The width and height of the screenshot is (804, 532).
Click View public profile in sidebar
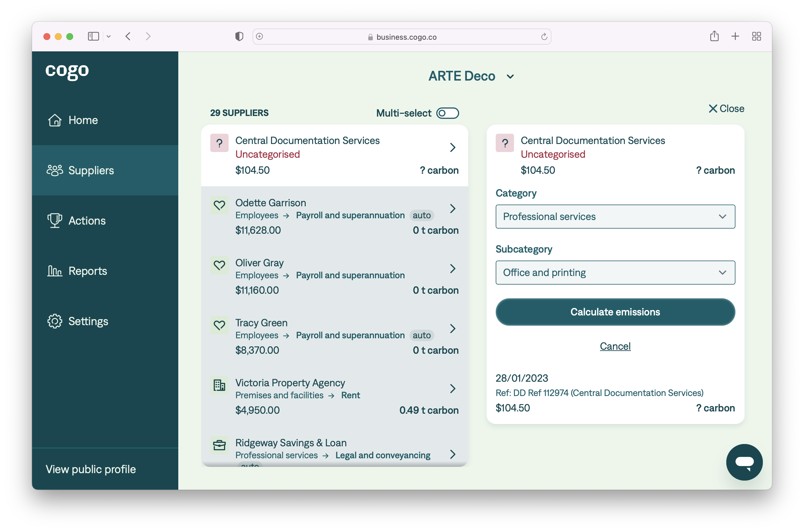coord(91,469)
